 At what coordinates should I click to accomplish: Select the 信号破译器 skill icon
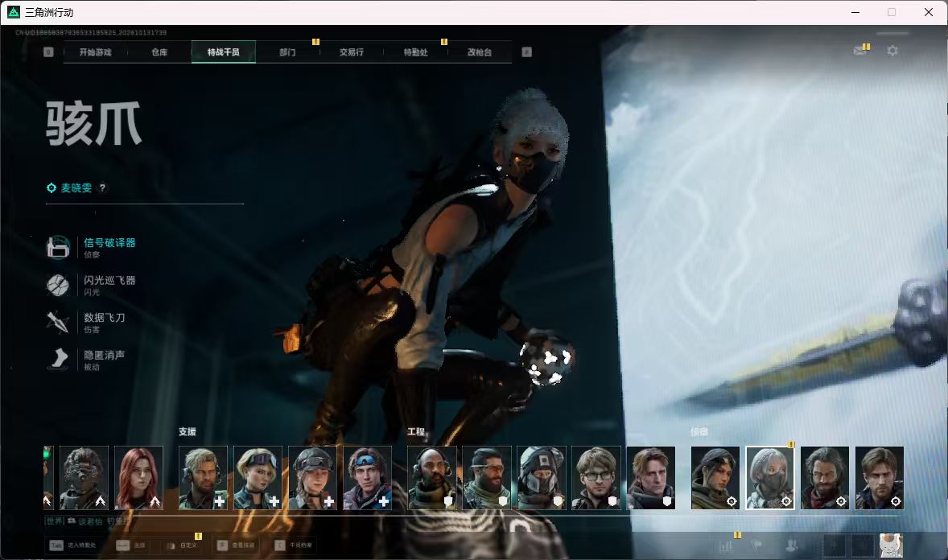click(58, 247)
